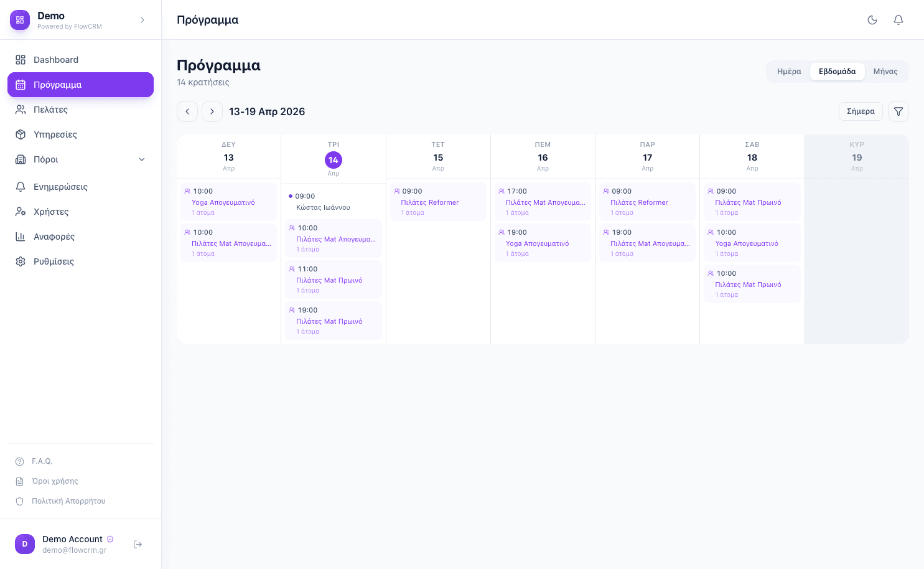Open Πρόγραμμα in sidebar menu

[x=80, y=85]
